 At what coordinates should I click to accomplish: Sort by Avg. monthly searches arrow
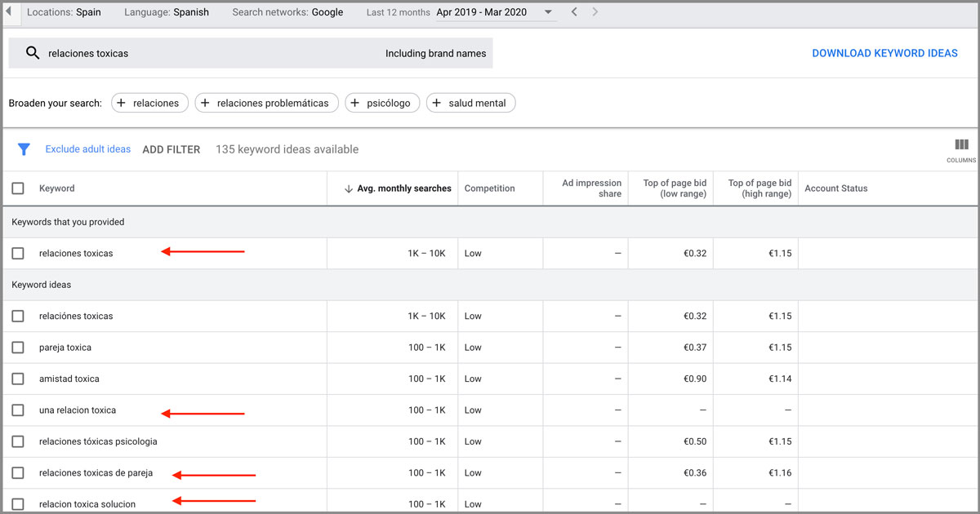[349, 188]
